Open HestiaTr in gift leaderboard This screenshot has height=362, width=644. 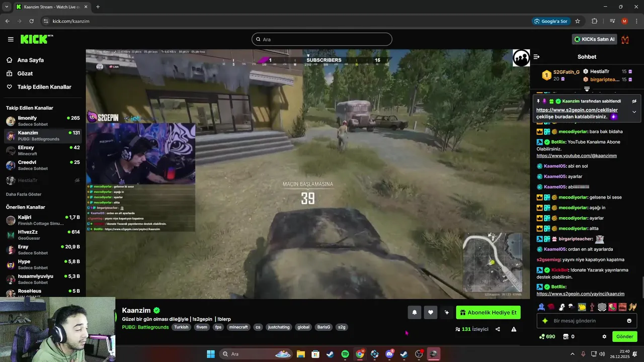tap(599, 71)
